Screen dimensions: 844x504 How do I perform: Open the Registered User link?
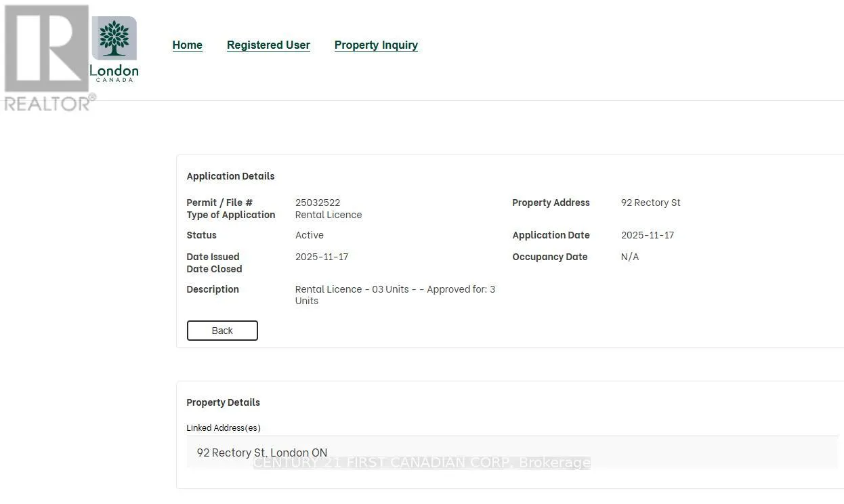268,45
